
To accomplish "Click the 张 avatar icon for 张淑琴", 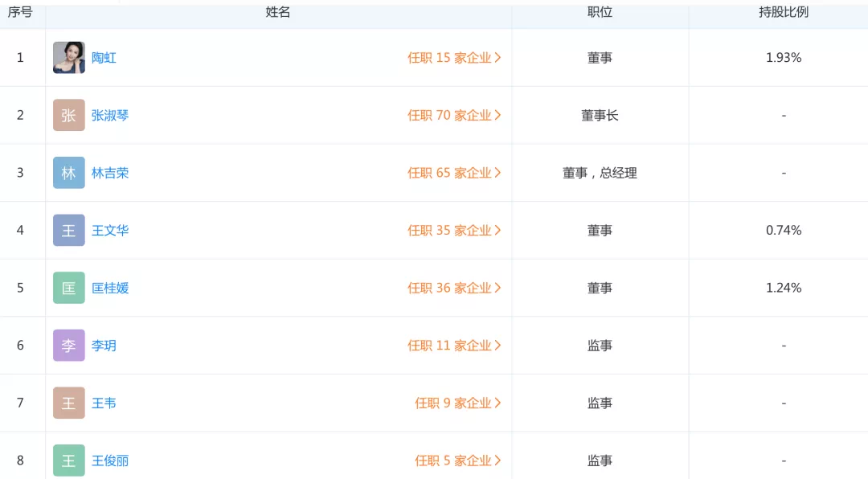I will [68, 115].
